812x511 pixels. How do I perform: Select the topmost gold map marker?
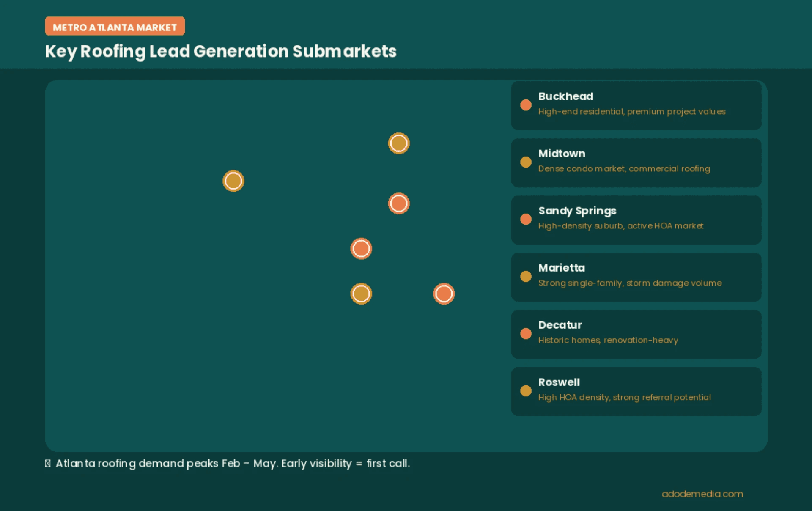[399, 143]
